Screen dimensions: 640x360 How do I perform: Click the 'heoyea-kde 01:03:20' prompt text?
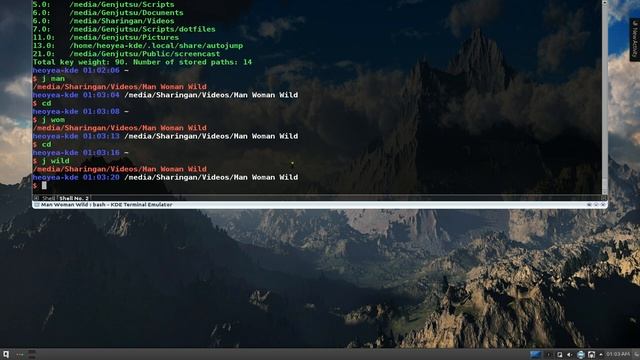(76, 177)
